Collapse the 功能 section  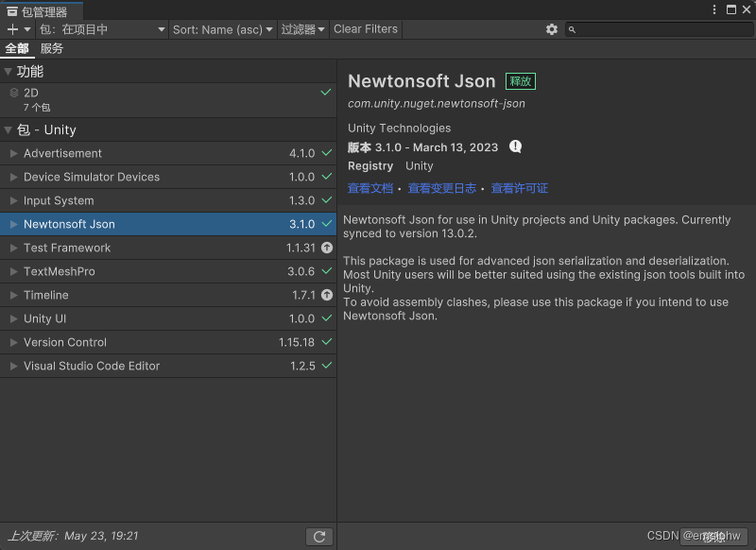[x=8, y=72]
